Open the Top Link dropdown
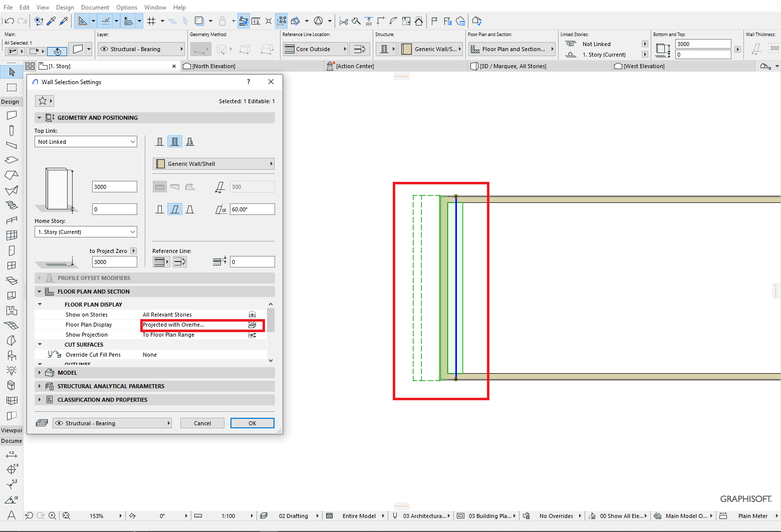The width and height of the screenshot is (781, 532). [85, 141]
